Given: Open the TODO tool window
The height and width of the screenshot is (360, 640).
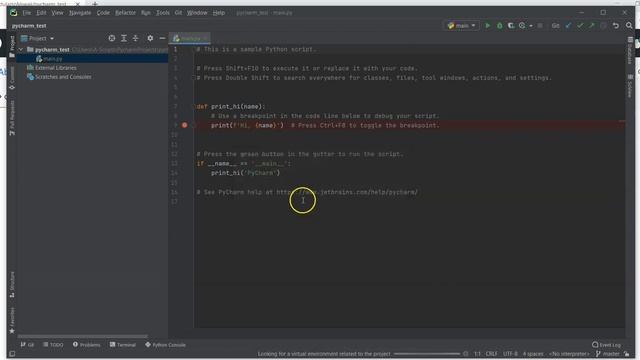Looking at the screenshot, I should click(x=53, y=344).
